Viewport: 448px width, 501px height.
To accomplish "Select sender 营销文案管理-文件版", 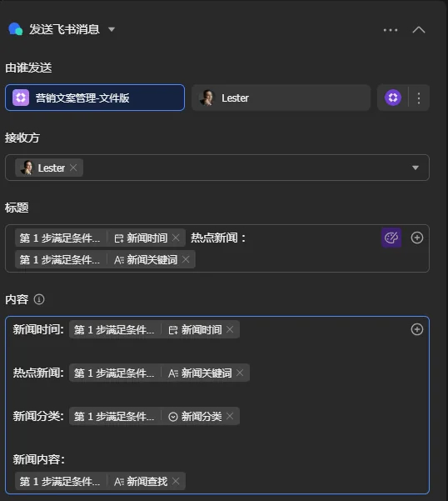I will click(x=95, y=98).
